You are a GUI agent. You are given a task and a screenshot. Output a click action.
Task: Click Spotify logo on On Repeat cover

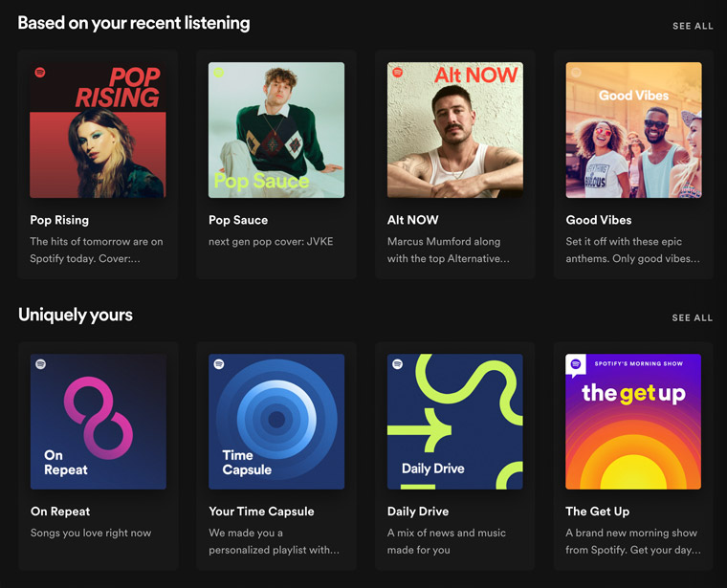pyautogui.click(x=41, y=364)
